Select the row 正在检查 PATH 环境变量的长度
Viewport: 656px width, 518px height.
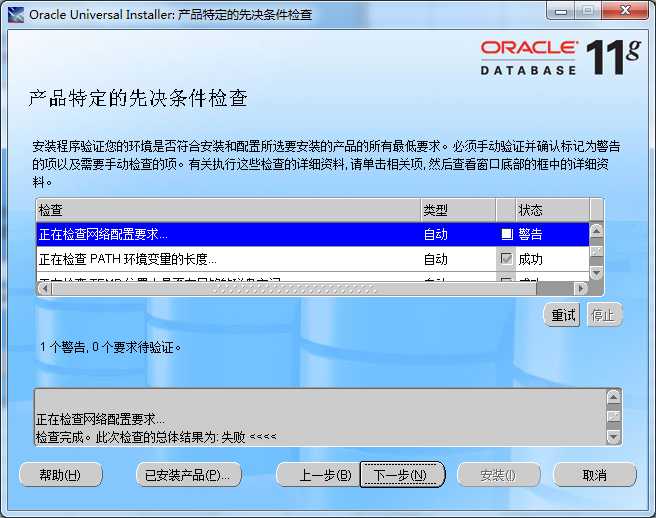pos(313,259)
